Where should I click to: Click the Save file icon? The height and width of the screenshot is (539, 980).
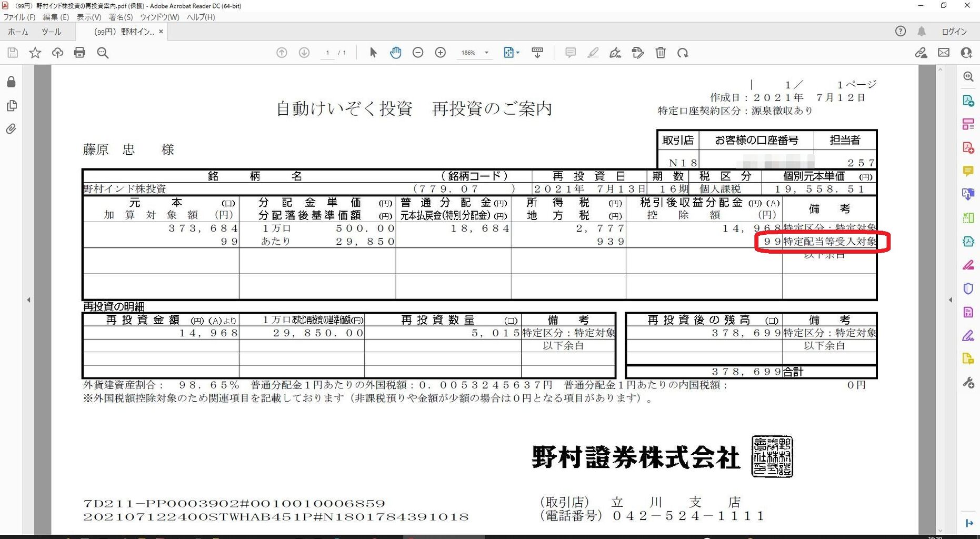(x=13, y=53)
